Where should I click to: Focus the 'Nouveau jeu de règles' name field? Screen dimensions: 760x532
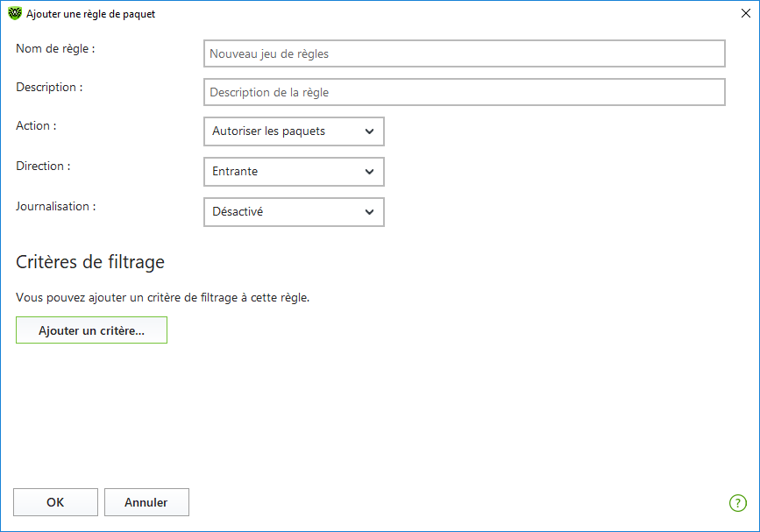pyautogui.click(x=465, y=53)
